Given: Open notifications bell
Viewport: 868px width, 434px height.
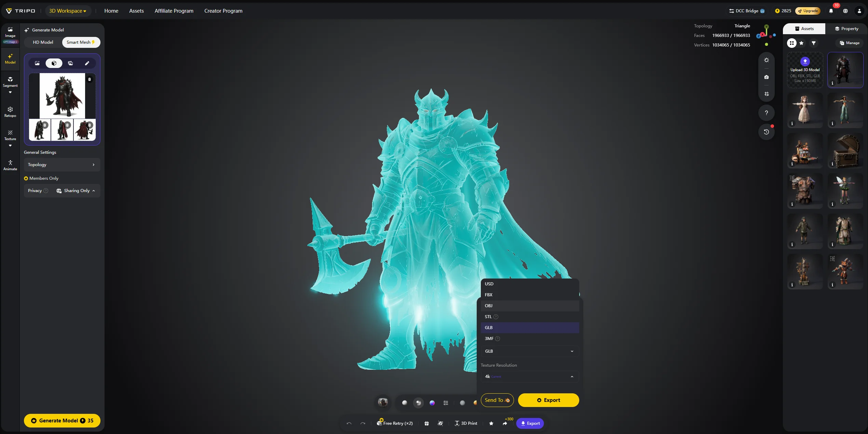Looking at the screenshot, I should 831,11.
